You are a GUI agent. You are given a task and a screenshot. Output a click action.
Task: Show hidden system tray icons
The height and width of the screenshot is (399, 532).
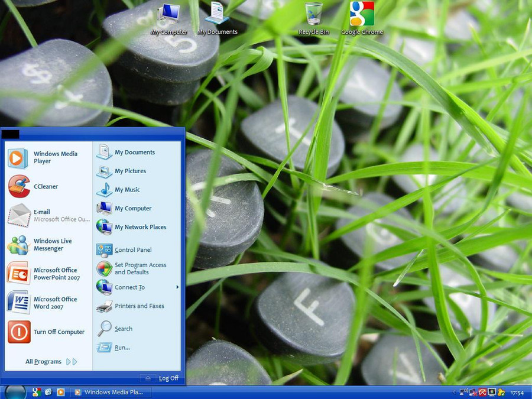[x=455, y=392]
